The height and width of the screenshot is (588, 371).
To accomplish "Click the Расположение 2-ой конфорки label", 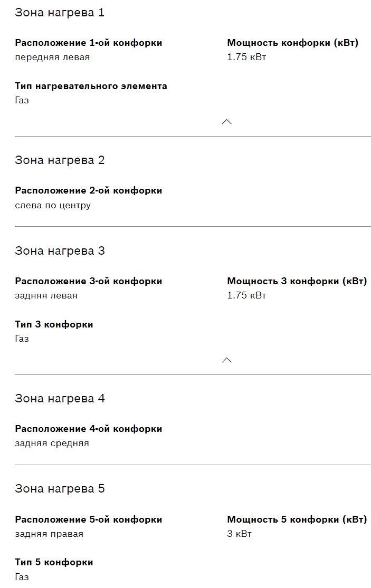I will [89, 190].
